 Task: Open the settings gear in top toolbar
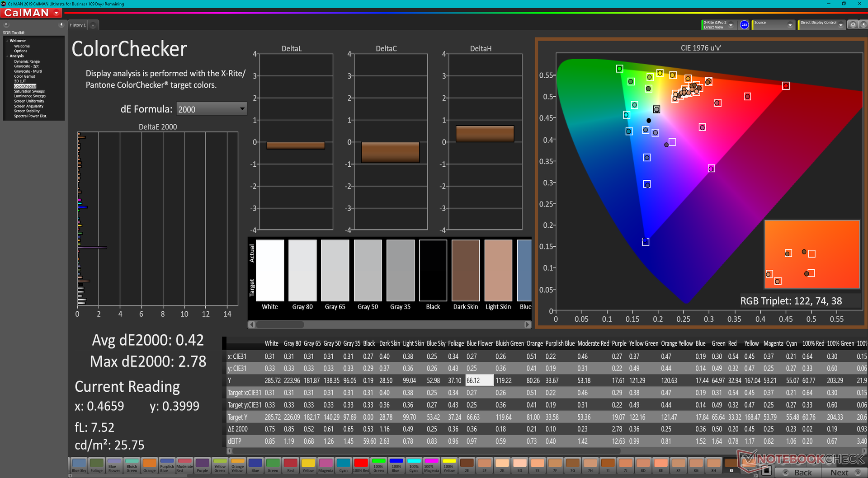pos(853,25)
